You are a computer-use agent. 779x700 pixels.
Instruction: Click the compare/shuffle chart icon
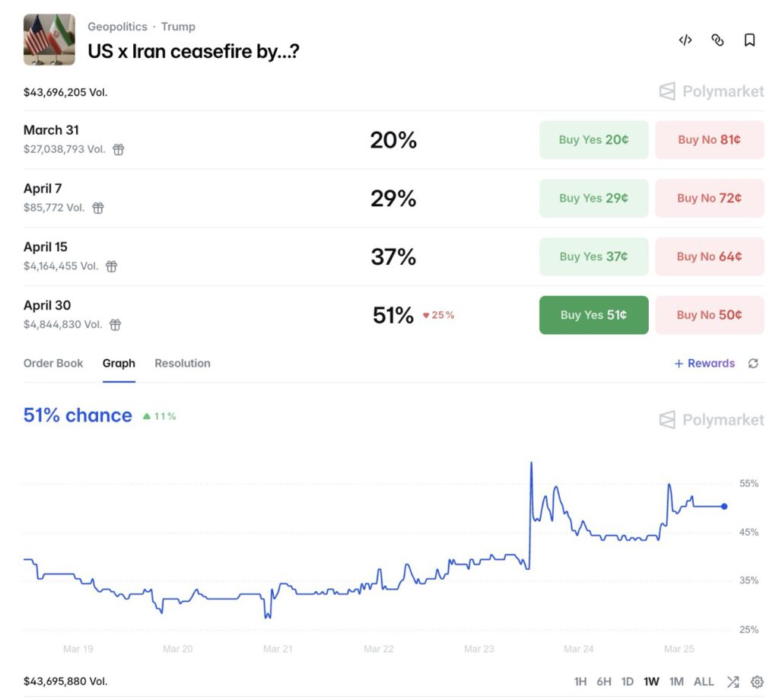(x=733, y=682)
